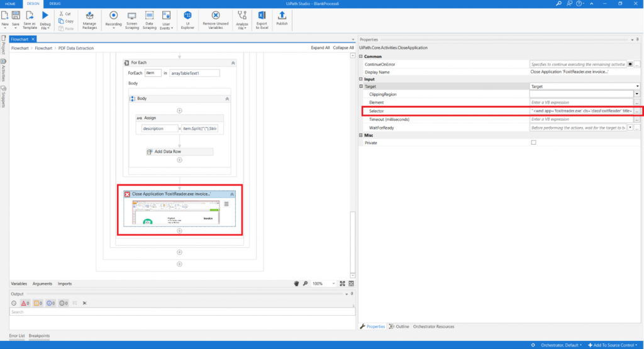Copy the selected activity
644x349 pixels.
click(65, 21)
